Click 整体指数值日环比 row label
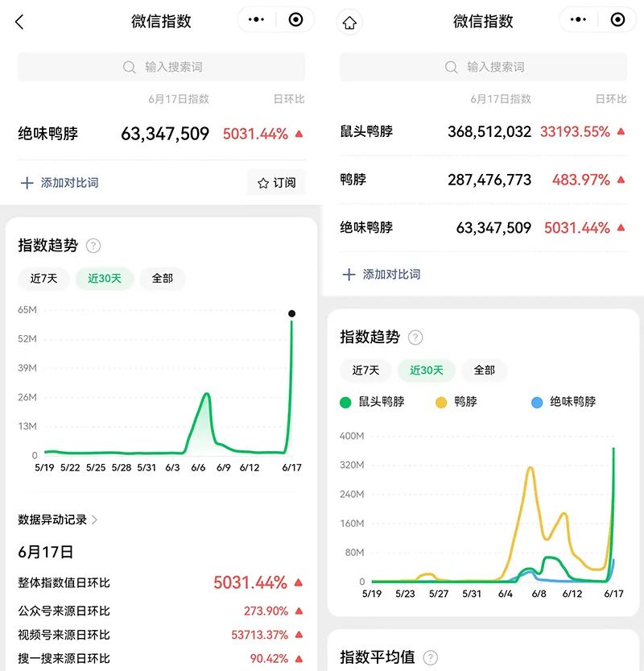Screen dimensions: 644x671 click(x=64, y=583)
